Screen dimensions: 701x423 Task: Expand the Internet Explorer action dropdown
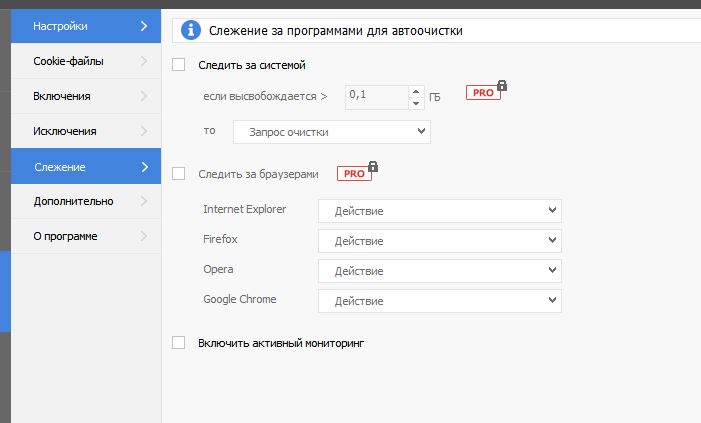[x=439, y=211]
